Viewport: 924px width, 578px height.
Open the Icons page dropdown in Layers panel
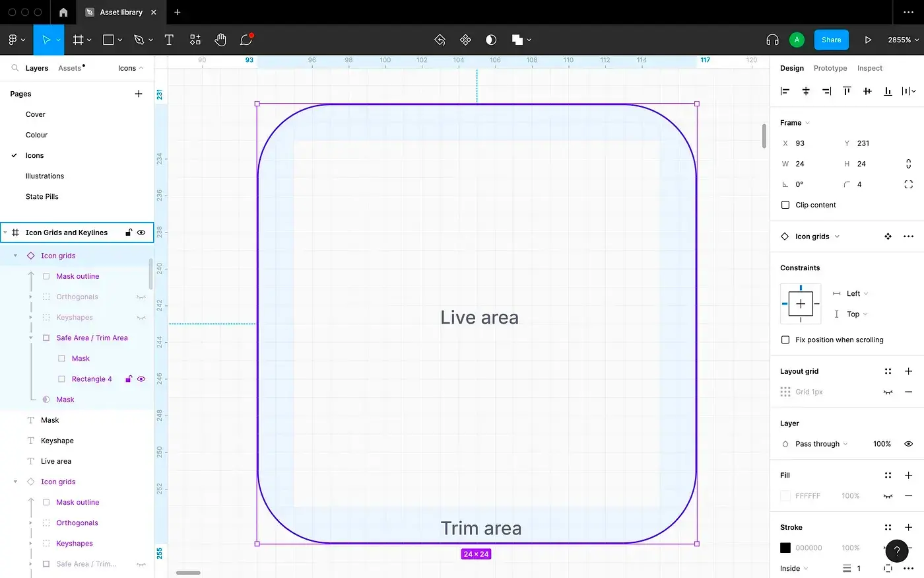(130, 68)
